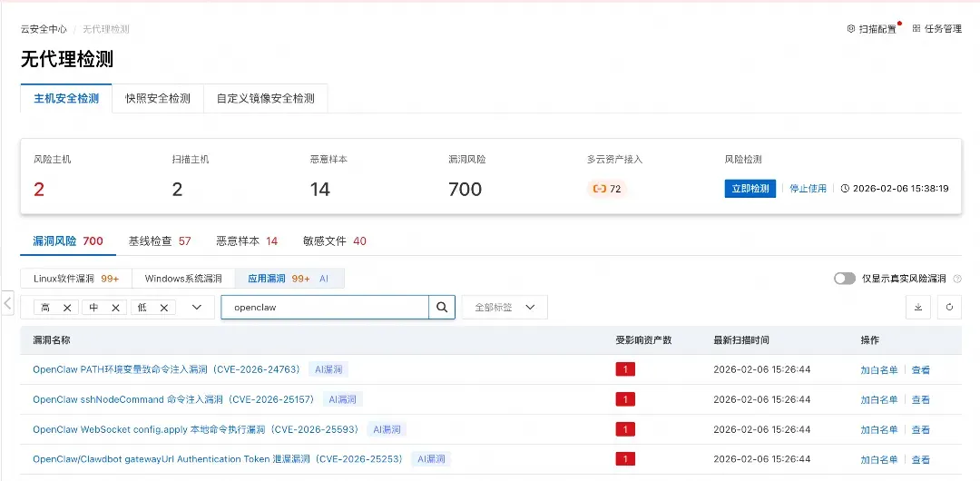The height and width of the screenshot is (481, 980).
Task: Select Linux软件漏洞 sub-tab
Action: (76, 279)
